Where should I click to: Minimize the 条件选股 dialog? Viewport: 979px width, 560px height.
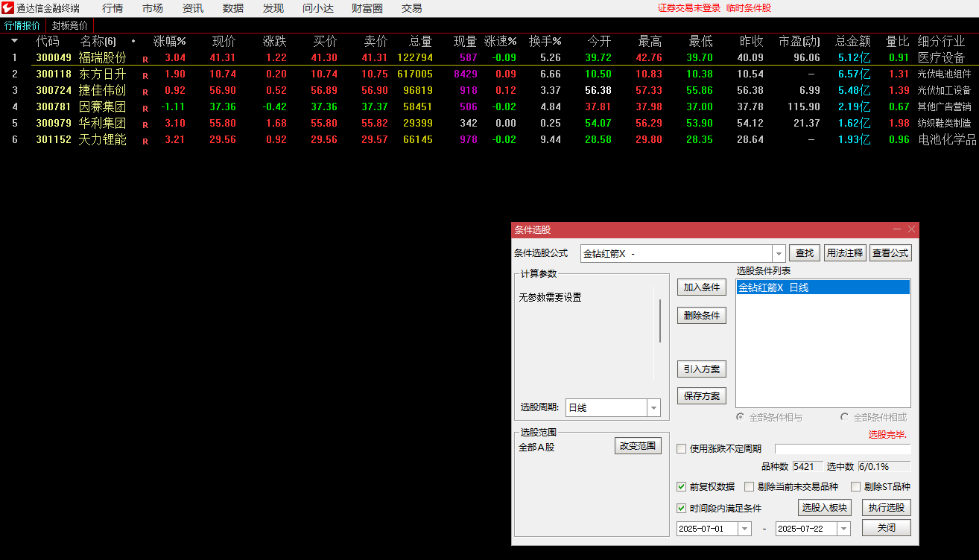[896, 229]
